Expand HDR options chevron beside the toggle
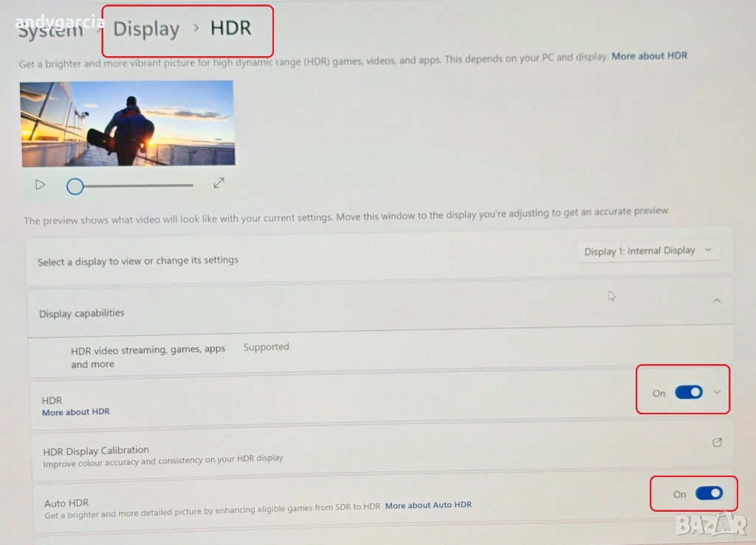The image size is (756, 545). point(717,392)
